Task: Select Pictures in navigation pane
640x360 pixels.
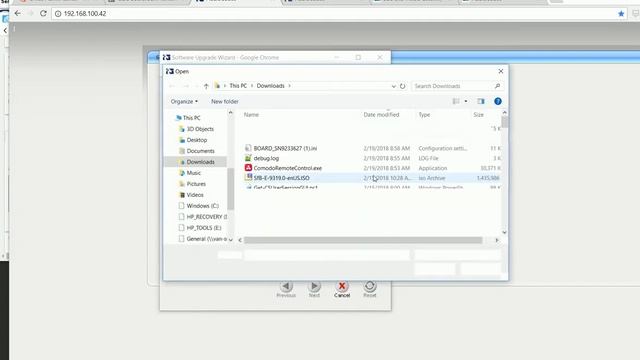Action: (x=196, y=184)
